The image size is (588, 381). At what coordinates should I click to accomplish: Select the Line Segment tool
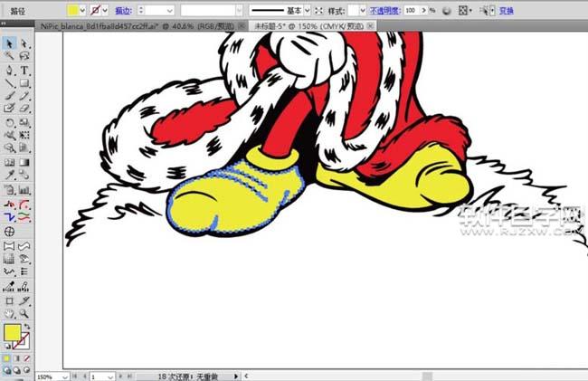point(9,83)
